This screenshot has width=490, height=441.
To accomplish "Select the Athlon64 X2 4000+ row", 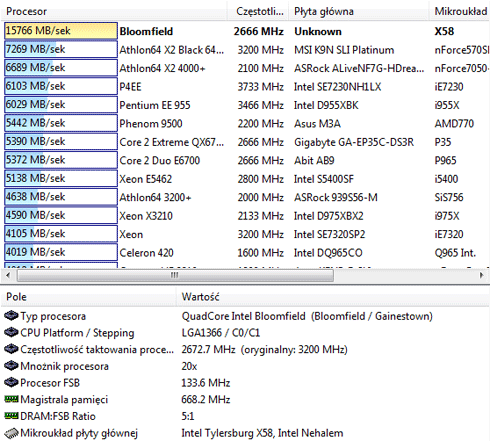I will pos(245,68).
